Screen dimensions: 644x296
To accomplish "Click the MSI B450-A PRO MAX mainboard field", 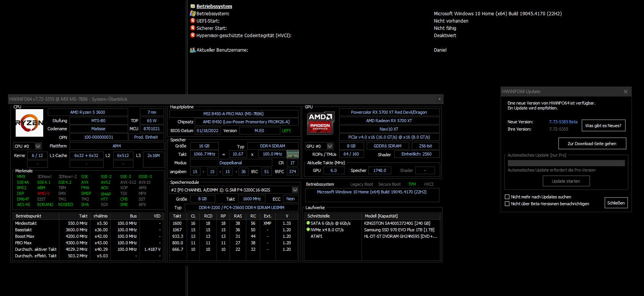I will click(x=234, y=114).
